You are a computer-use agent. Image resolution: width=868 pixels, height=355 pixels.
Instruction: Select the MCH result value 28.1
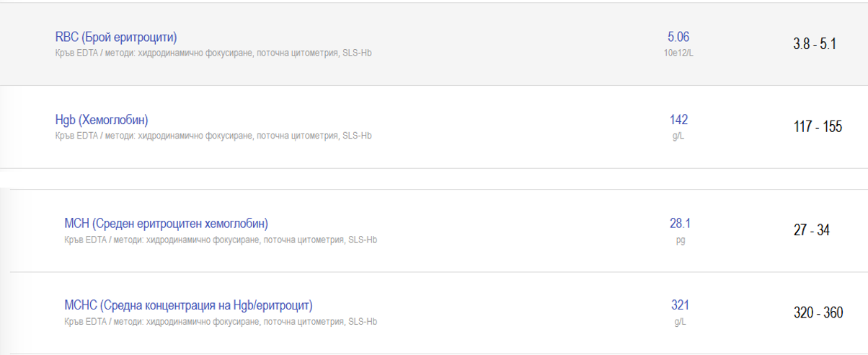[680, 224]
